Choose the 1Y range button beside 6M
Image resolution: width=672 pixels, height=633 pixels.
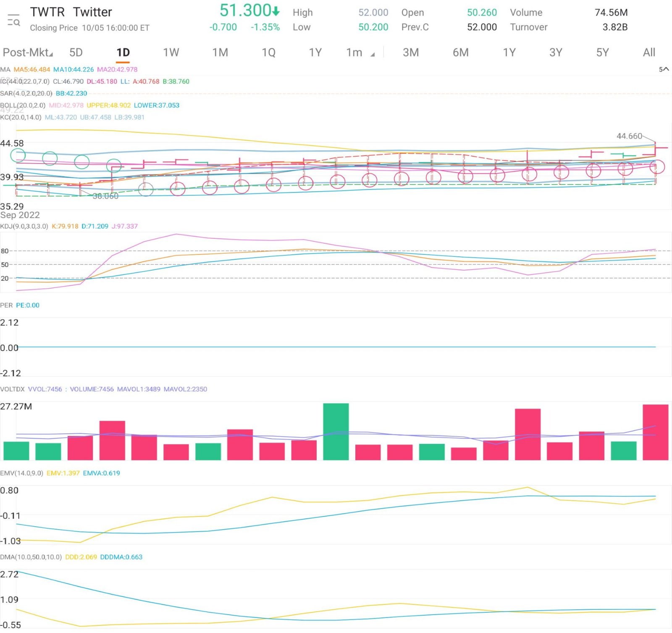[x=509, y=53]
